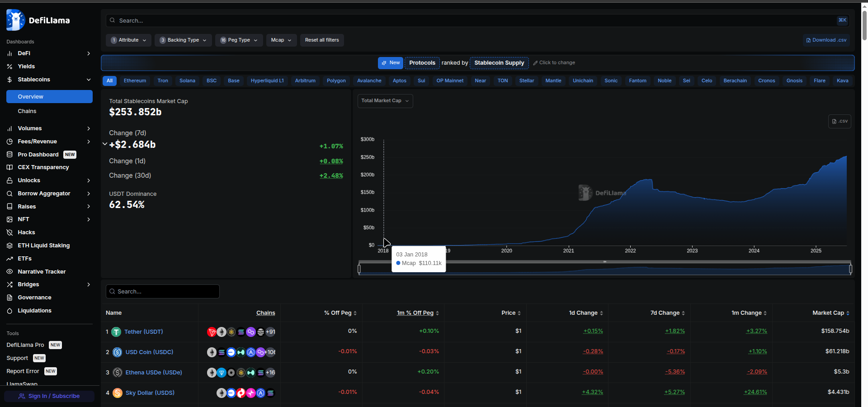Image resolution: width=868 pixels, height=407 pixels.
Task: Click the Hacks shield-off icon
Action: 9,232
